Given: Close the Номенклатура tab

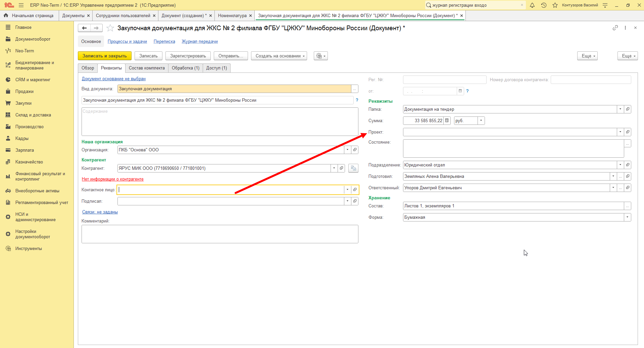Looking at the screenshot, I should tap(250, 16).
